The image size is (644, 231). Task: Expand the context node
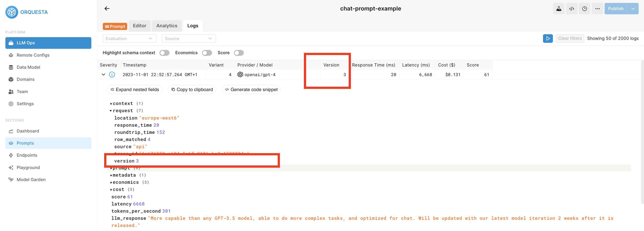click(x=111, y=103)
